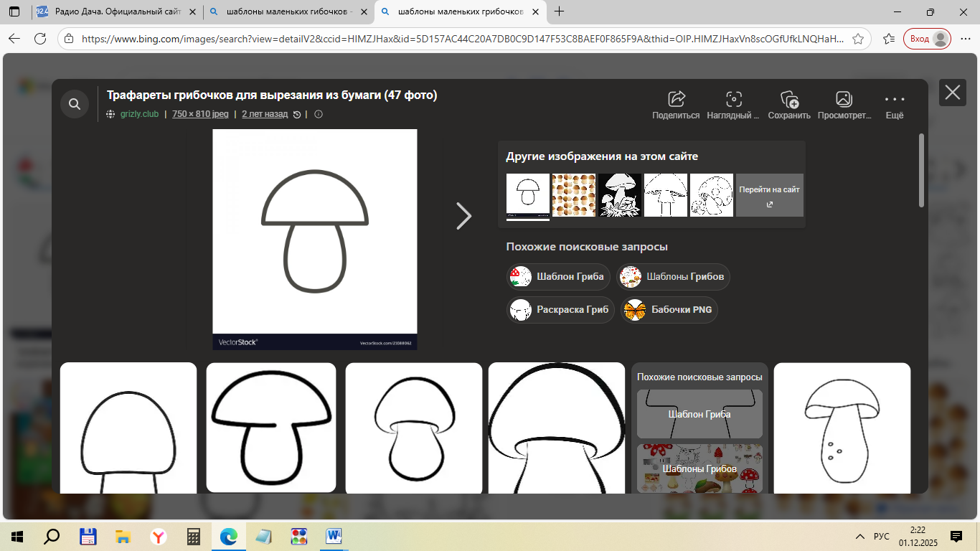
Task: Click the browser address bar URL
Action: pyautogui.click(x=459, y=39)
